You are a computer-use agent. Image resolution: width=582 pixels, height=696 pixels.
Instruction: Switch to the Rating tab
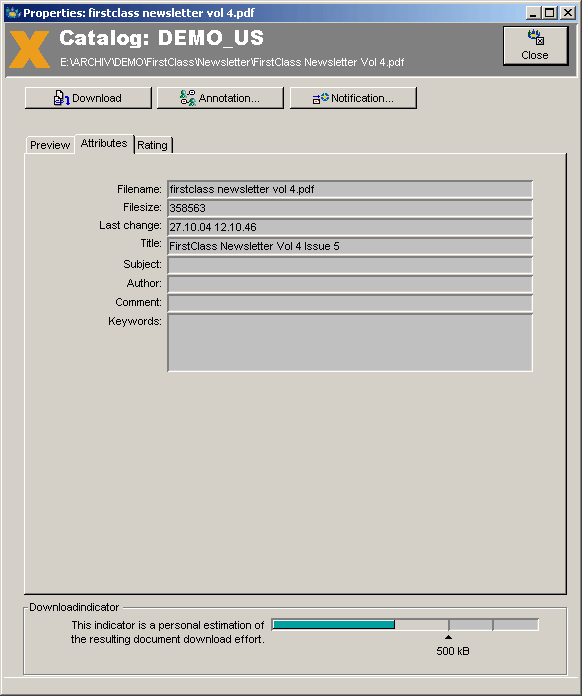pos(152,145)
